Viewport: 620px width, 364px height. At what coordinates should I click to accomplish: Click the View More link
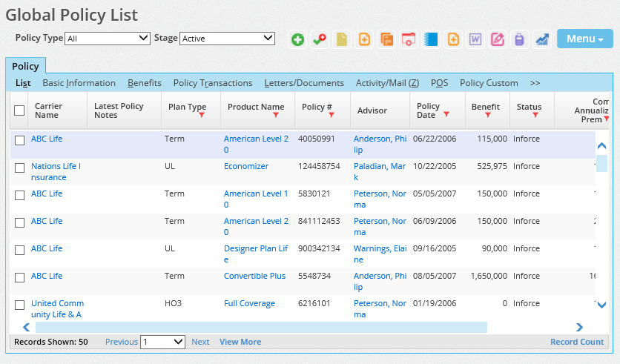pyautogui.click(x=240, y=342)
